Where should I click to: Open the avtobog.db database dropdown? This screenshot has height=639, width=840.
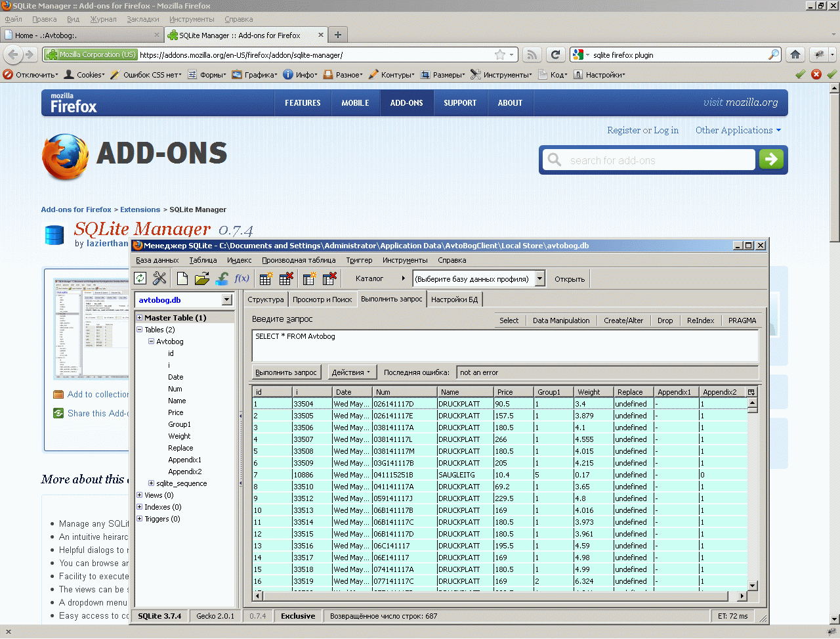coord(227,299)
